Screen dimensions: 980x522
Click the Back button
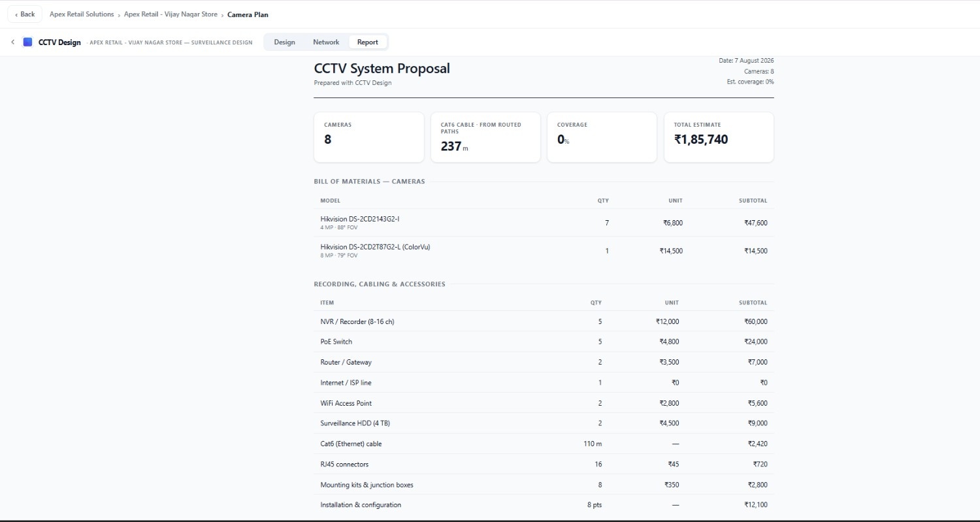click(x=25, y=14)
